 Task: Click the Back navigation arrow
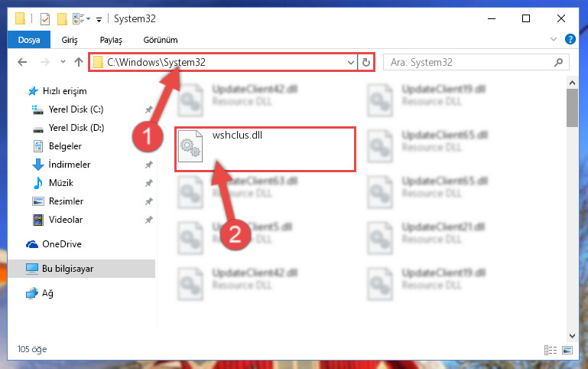coord(22,62)
